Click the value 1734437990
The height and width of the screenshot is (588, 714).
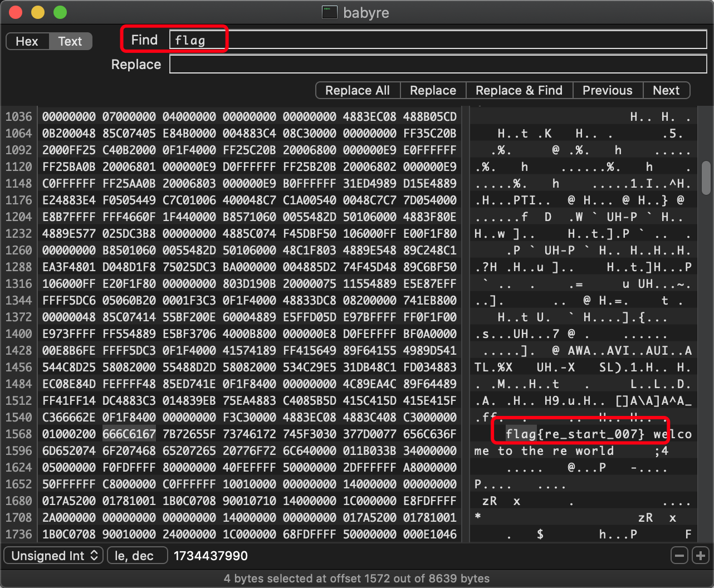tap(211, 556)
